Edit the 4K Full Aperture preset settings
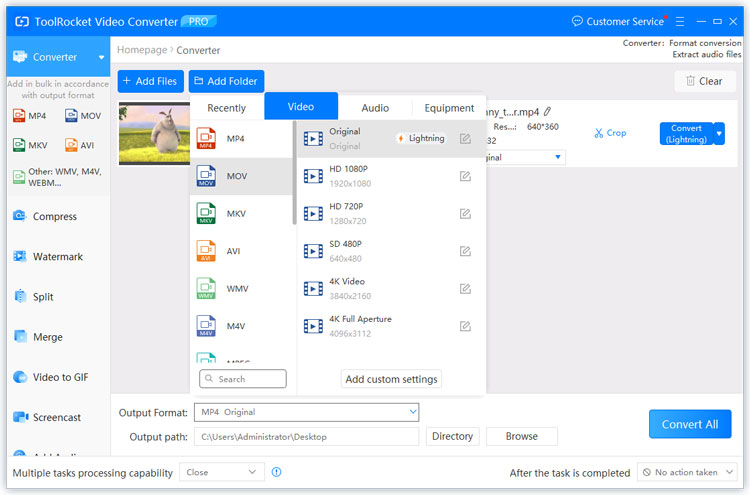 [x=465, y=326]
